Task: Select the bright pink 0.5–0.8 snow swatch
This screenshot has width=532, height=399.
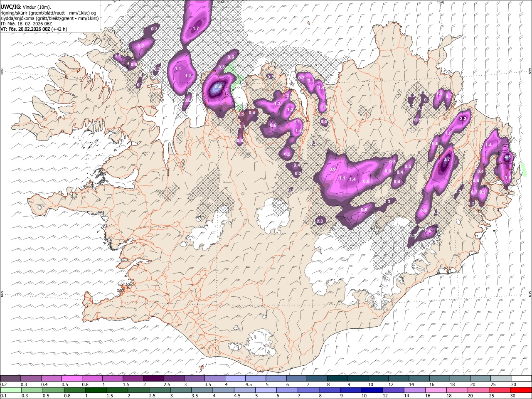Action: [72, 378]
